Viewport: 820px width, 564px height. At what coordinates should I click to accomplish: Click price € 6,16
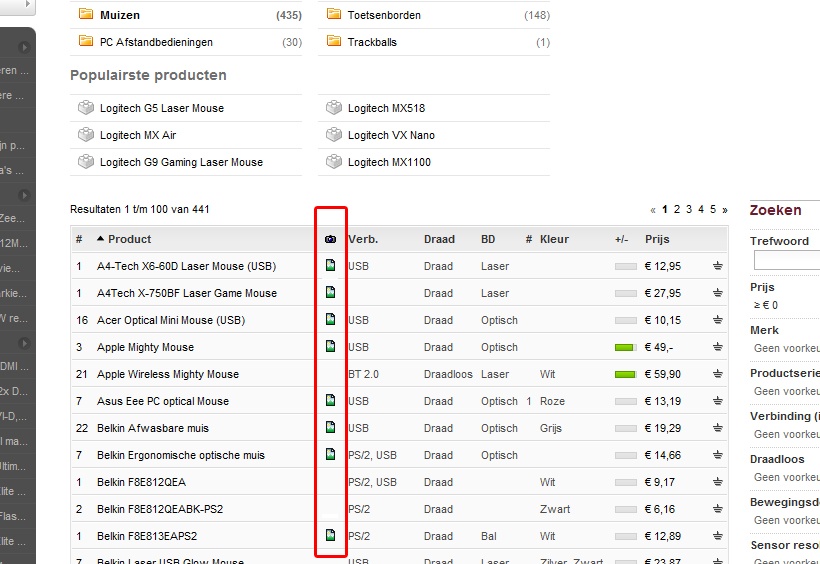[660, 509]
